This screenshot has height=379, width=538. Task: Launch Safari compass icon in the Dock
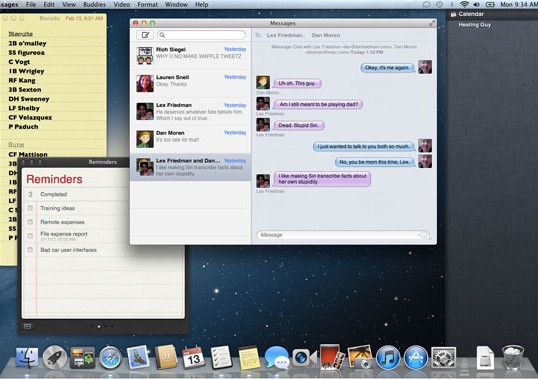pos(110,358)
